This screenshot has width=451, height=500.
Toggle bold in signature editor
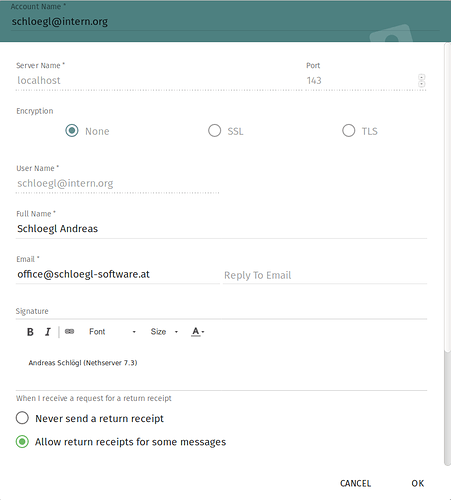[x=30, y=332]
